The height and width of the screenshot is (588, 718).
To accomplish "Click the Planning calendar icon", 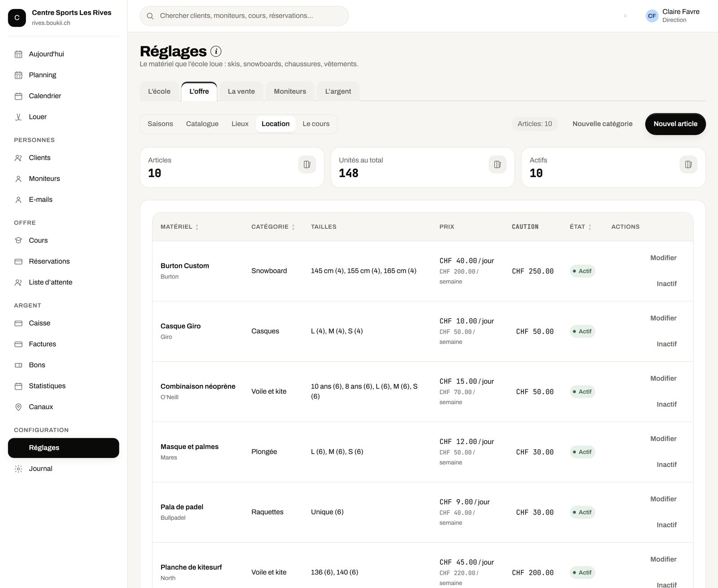I will (x=18, y=75).
